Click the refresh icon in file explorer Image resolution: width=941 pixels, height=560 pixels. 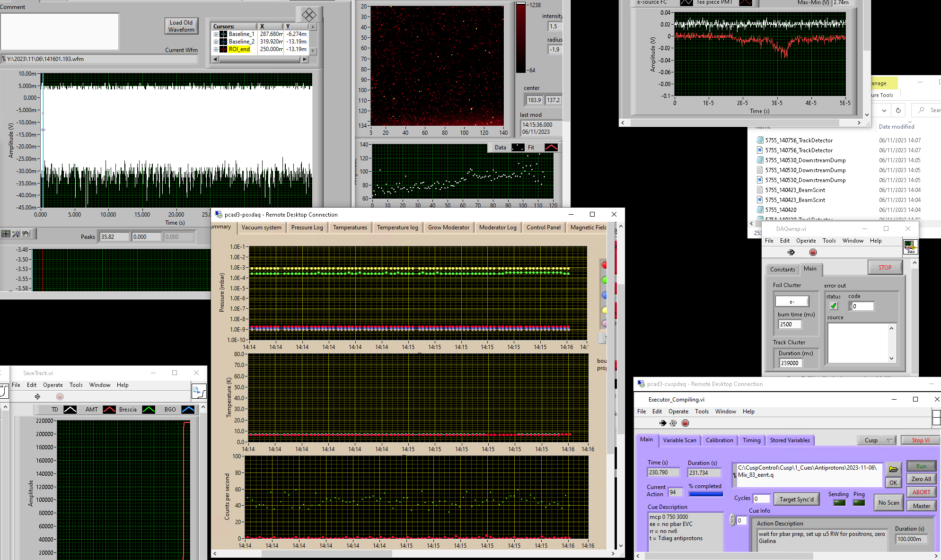898,110
